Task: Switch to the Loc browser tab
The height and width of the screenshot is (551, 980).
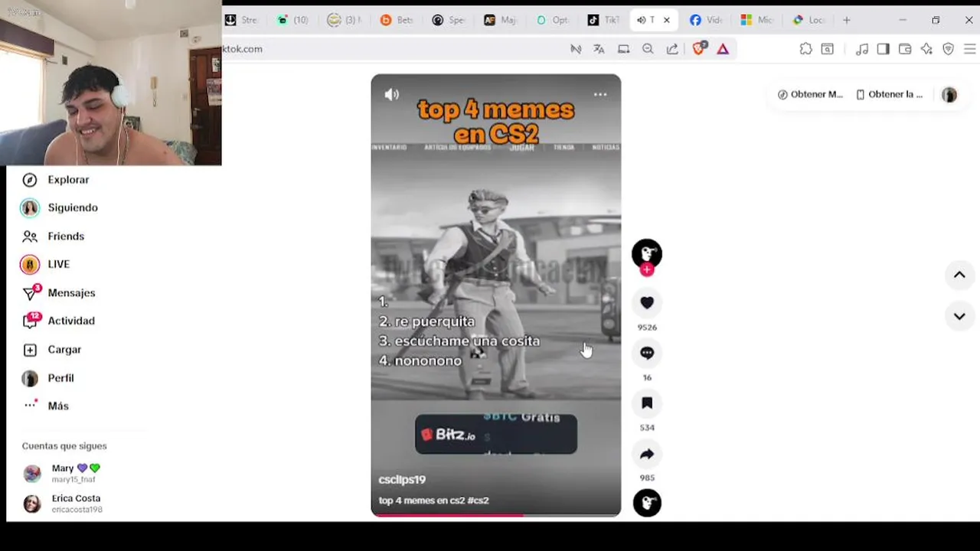Action: click(x=808, y=20)
